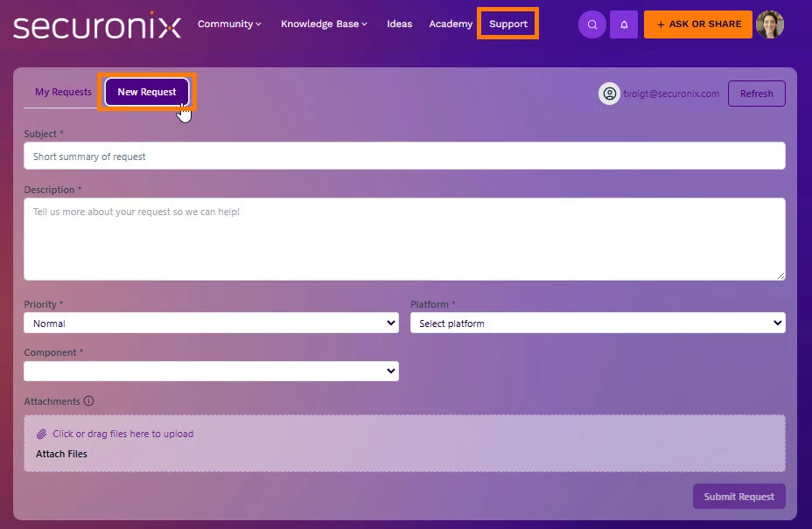Switch to My Requests tab
812x529 pixels.
(x=63, y=92)
